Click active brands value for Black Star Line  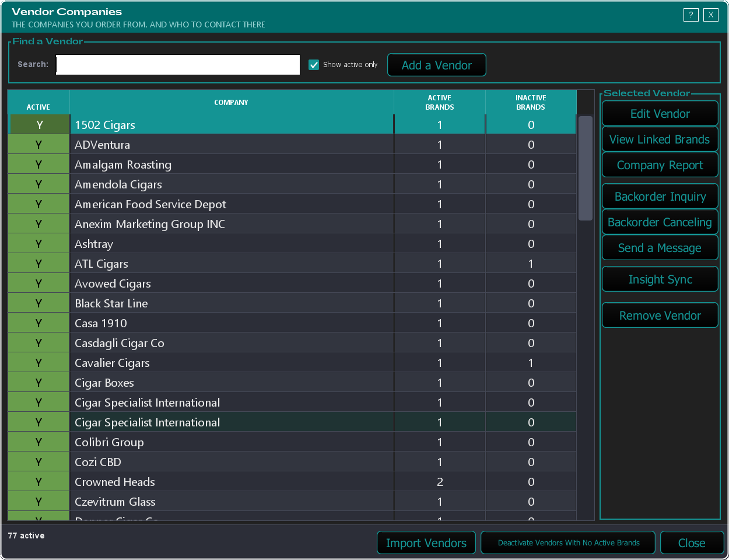(440, 303)
